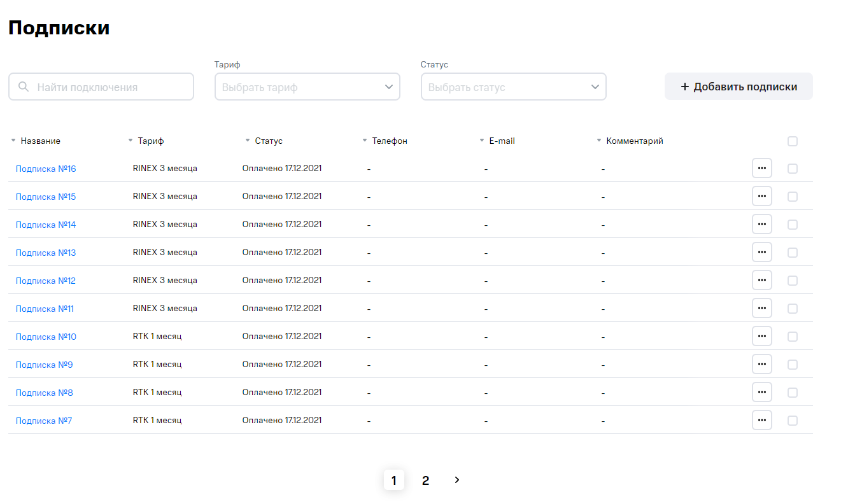Sort the table by Название column
This screenshot has width=848, height=504.
coord(36,141)
